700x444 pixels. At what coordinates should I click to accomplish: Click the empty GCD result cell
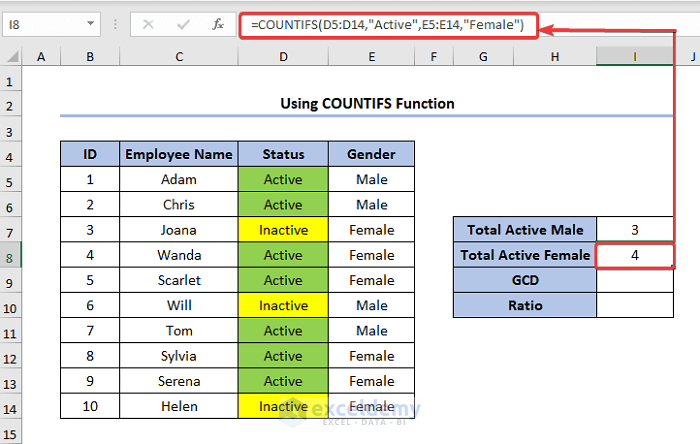pyautogui.click(x=634, y=280)
